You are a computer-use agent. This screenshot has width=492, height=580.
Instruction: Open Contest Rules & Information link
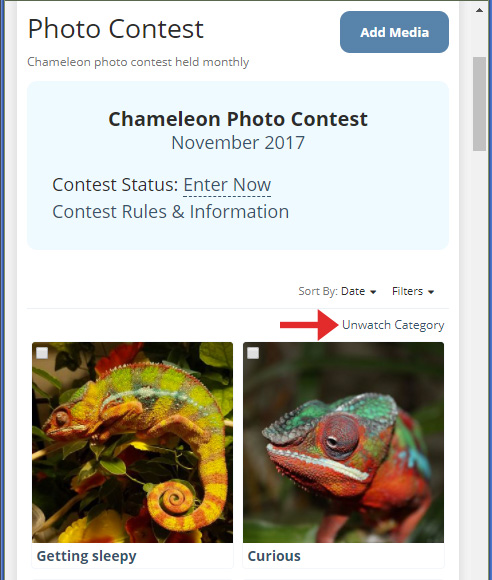(x=171, y=212)
